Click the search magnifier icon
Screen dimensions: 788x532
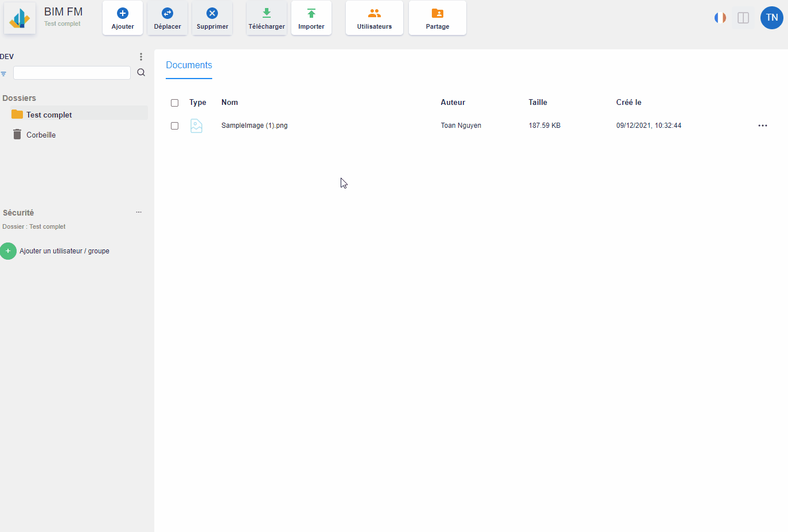click(141, 73)
